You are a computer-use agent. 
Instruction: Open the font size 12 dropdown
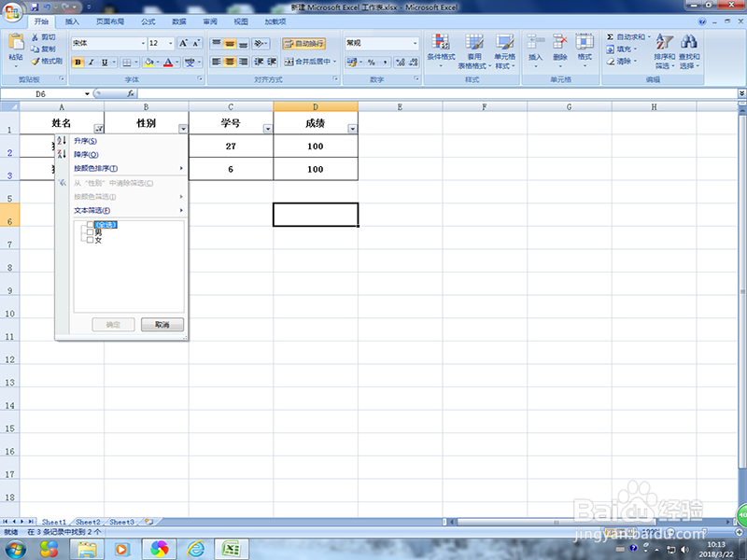coord(171,43)
